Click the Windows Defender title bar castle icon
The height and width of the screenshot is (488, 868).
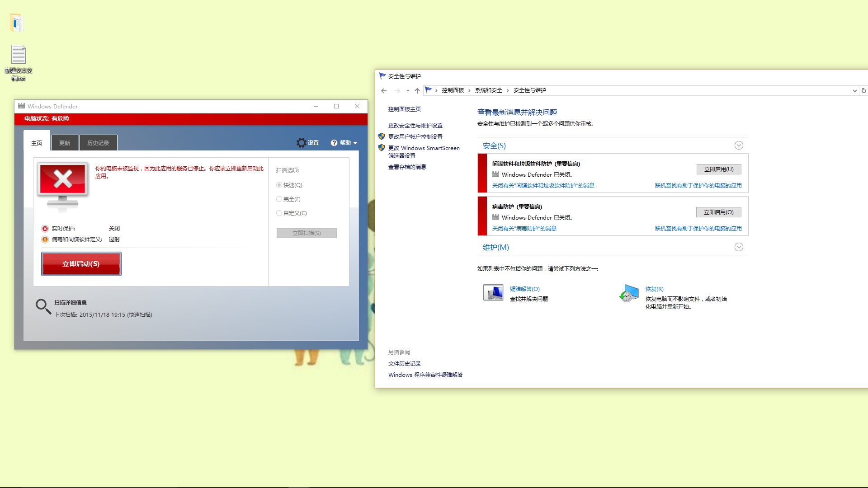tap(21, 106)
